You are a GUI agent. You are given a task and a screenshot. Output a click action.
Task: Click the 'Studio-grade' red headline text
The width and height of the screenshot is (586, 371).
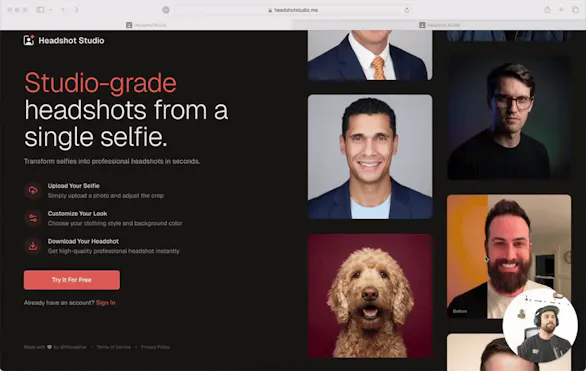click(x=101, y=83)
